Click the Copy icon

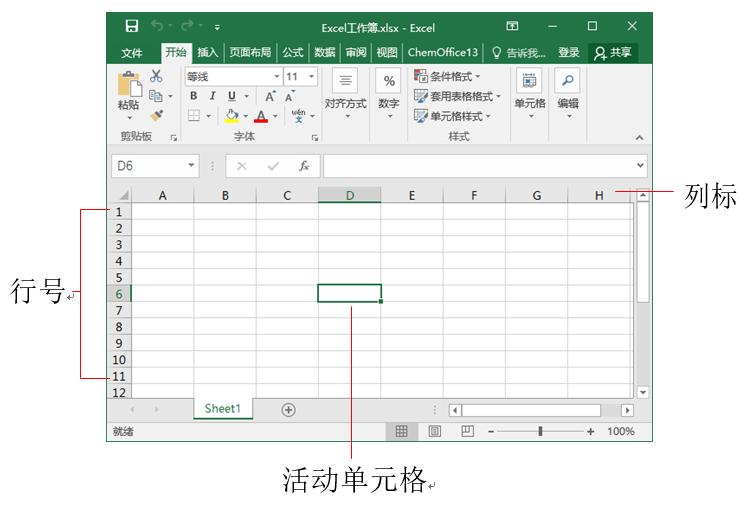(x=156, y=96)
